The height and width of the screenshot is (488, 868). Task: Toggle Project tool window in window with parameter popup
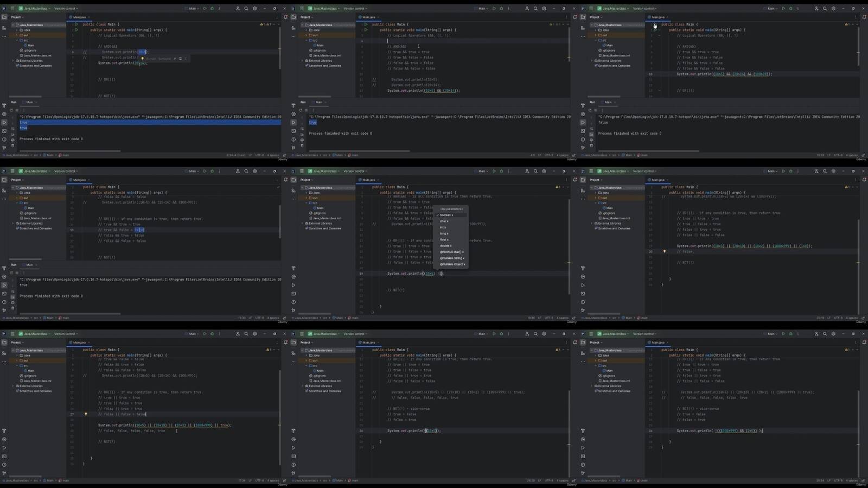tap(293, 180)
